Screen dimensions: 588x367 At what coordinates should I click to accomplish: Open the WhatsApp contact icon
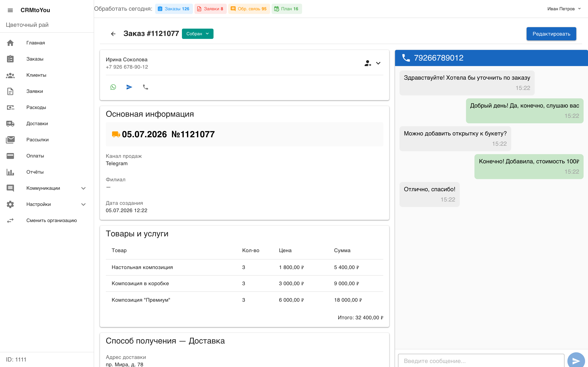point(113,87)
